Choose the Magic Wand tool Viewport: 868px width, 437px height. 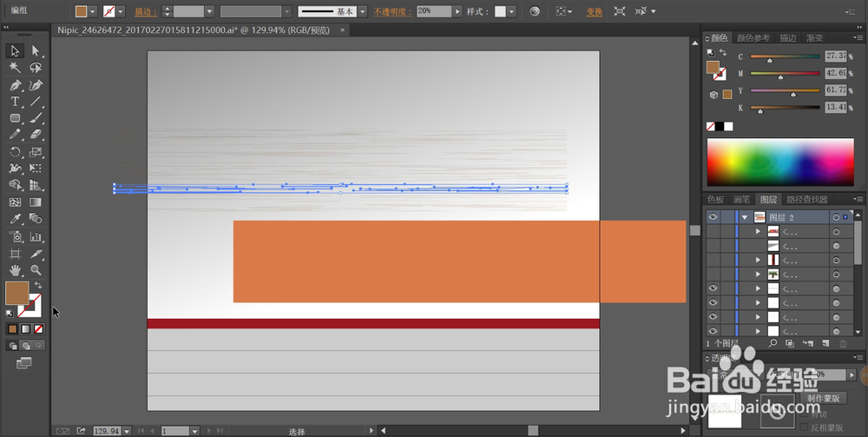tap(15, 68)
